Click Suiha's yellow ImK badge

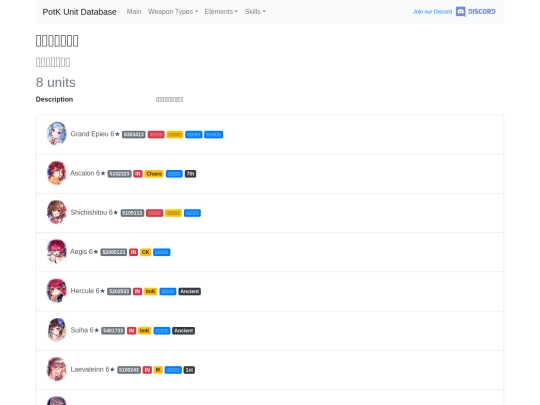point(145,331)
